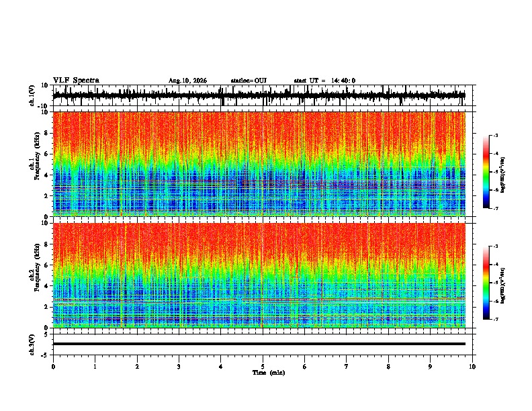Click the "ch.2 Frequency (kHz)" axis label
Viewport: 532px width, 411px height.
pos(35,268)
